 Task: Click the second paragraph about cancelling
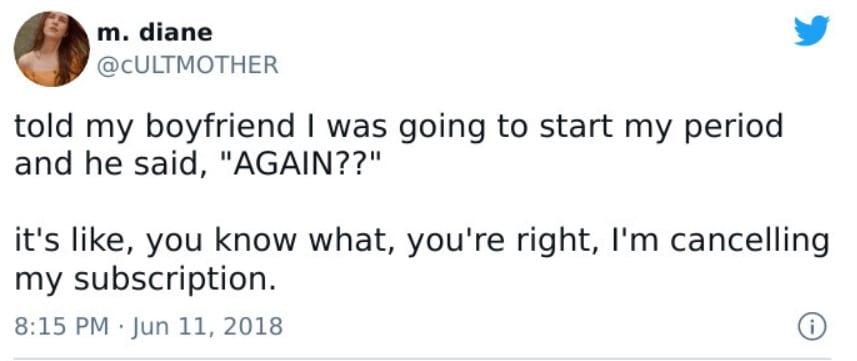421,260
